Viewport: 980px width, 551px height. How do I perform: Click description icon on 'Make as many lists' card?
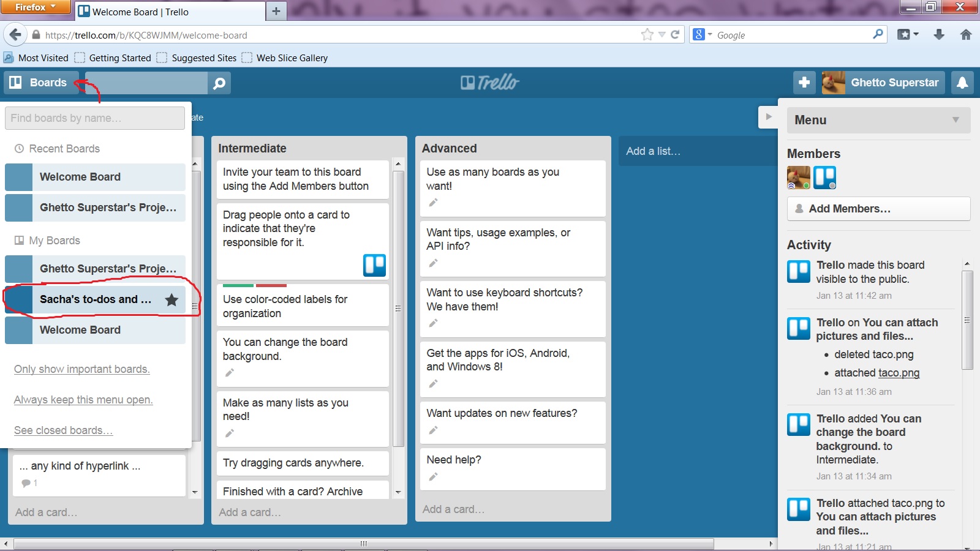click(230, 433)
